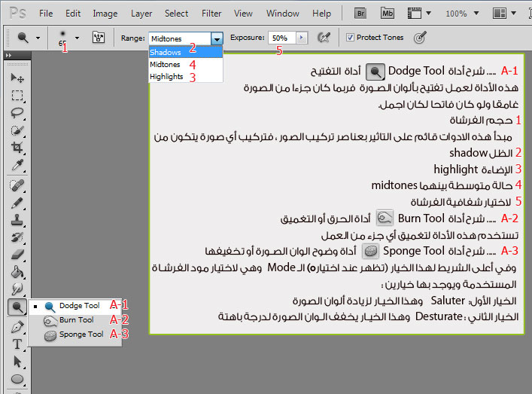Viewport: 532px width, 394px height.
Task: Choose Burn Tool from the flyout
Action: tap(76, 320)
